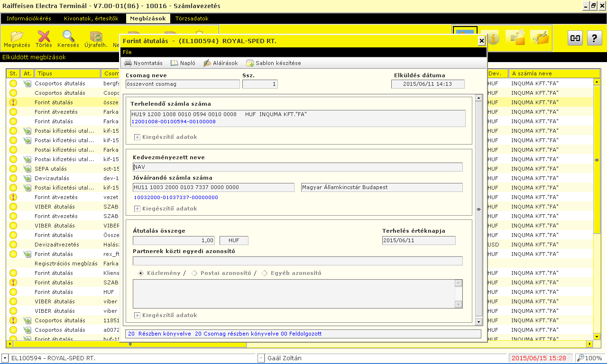The width and height of the screenshot is (607, 364).
Task: Click the Dev. column header
Action: click(497, 73)
